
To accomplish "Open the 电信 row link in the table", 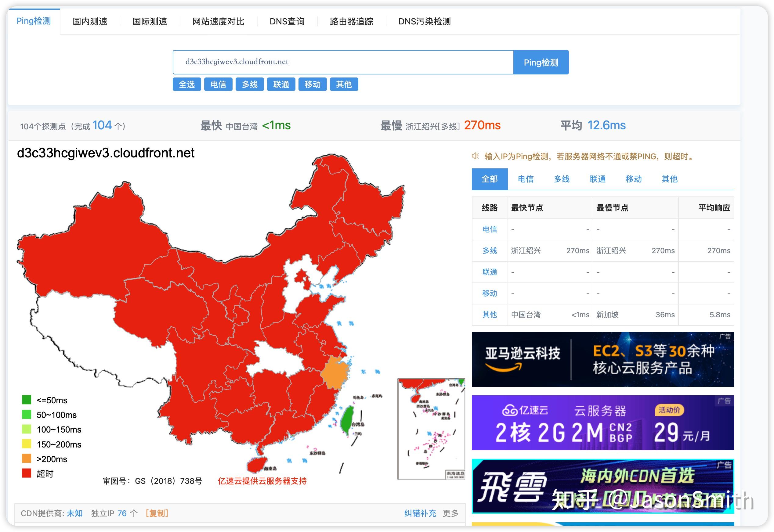I will [x=490, y=229].
